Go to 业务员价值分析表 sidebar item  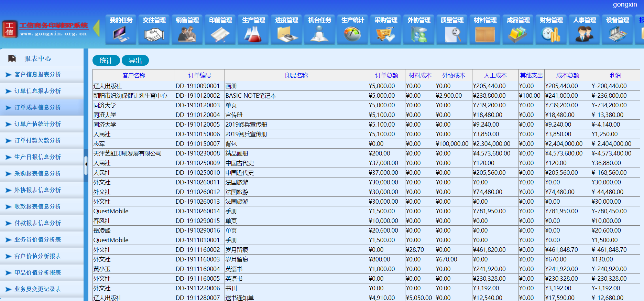click(37, 240)
